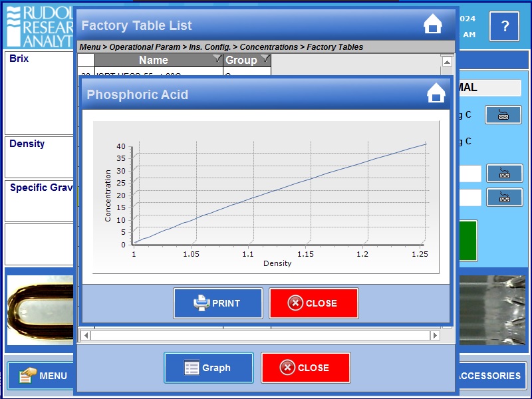Screen dimensions: 532x399
Task: Click the table's vertical scroll up arrow
Action: (x=447, y=62)
